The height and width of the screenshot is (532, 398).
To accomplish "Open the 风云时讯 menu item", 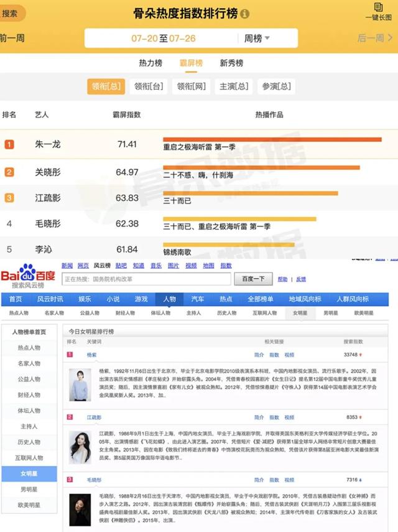I will coord(50,299).
